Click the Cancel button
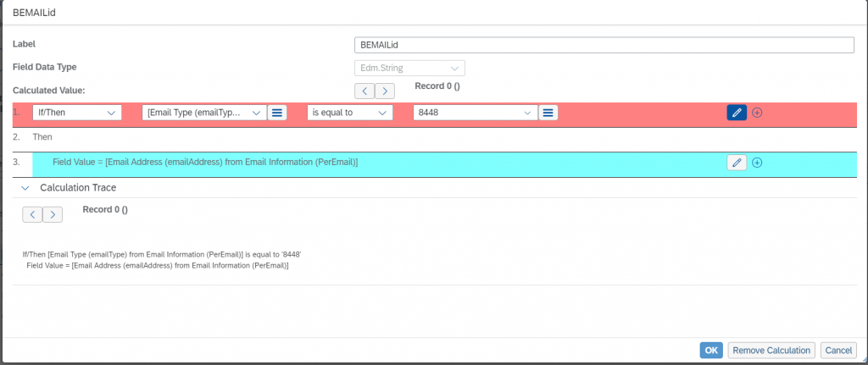 [838, 350]
